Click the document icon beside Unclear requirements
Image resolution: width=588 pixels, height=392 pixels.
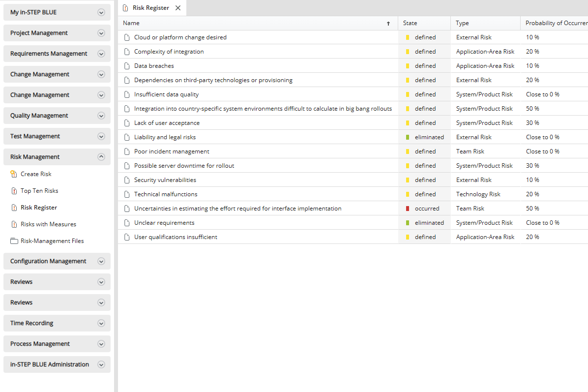(x=127, y=222)
